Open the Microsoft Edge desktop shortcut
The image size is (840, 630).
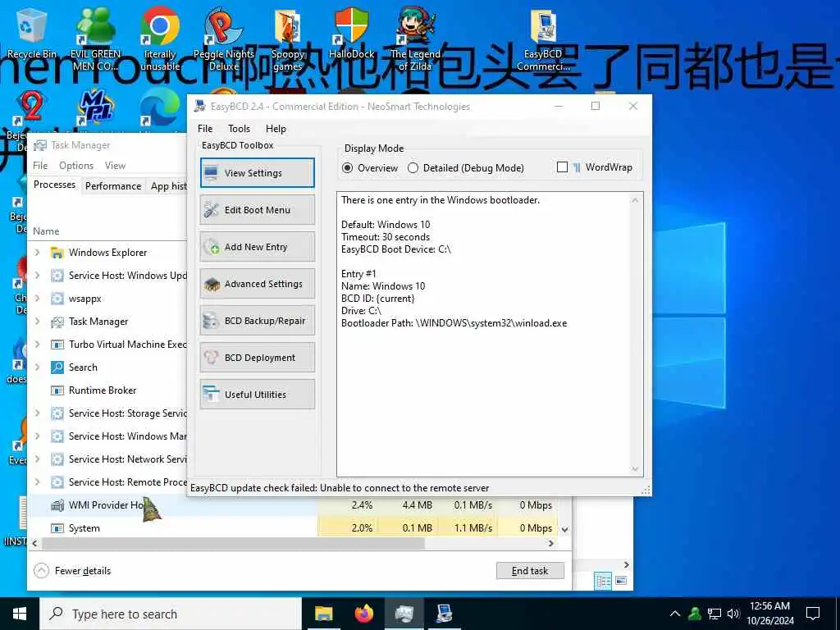(160, 107)
